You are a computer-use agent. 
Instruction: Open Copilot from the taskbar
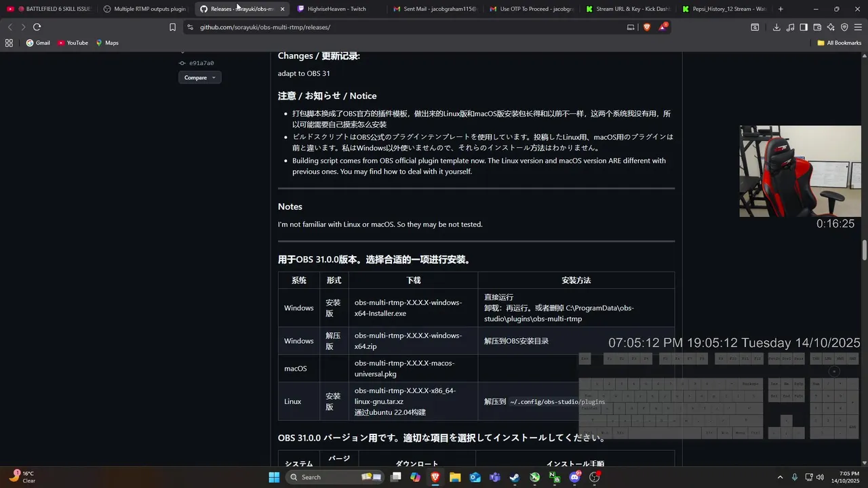click(x=416, y=477)
